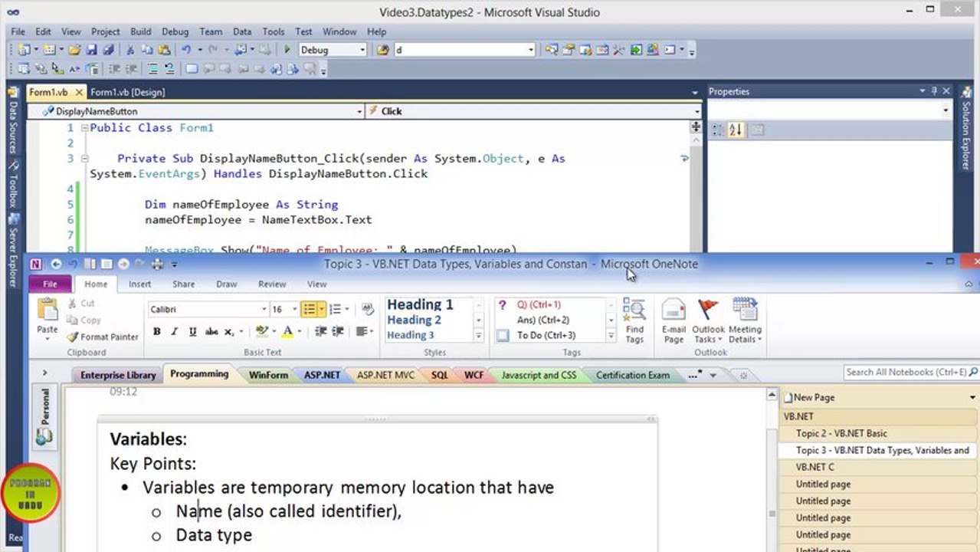
Task: Open font size 16 dropdown
Action: coord(295,309)
